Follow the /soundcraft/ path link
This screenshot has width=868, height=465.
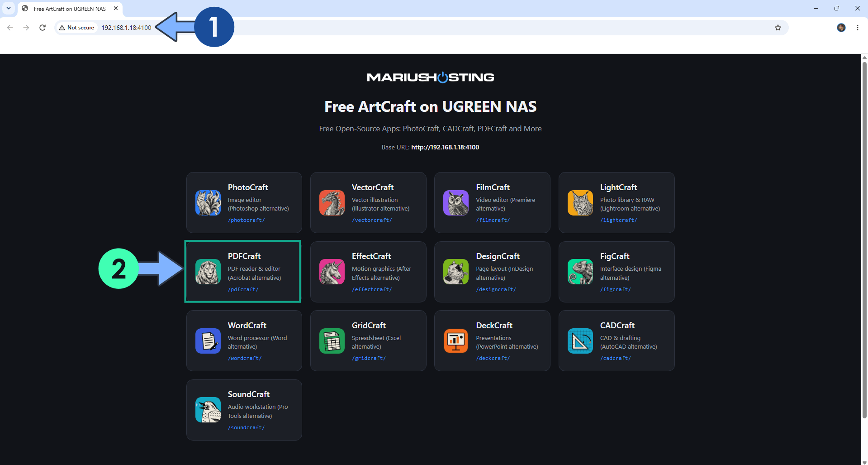coord(246,427)
